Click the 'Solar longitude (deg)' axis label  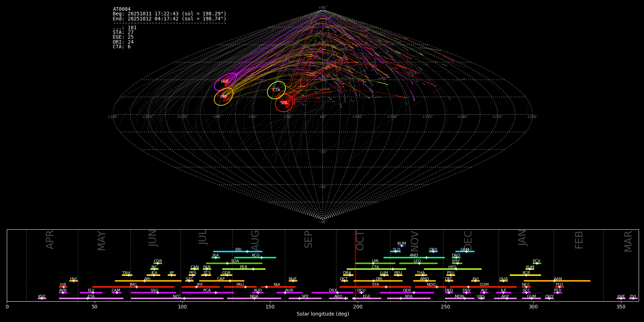[323, 314]
